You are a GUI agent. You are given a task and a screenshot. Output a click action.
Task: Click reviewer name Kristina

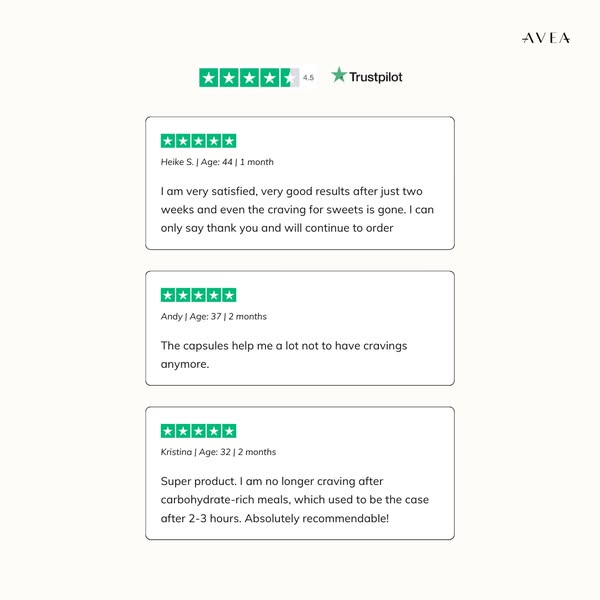tap(178, 452)
